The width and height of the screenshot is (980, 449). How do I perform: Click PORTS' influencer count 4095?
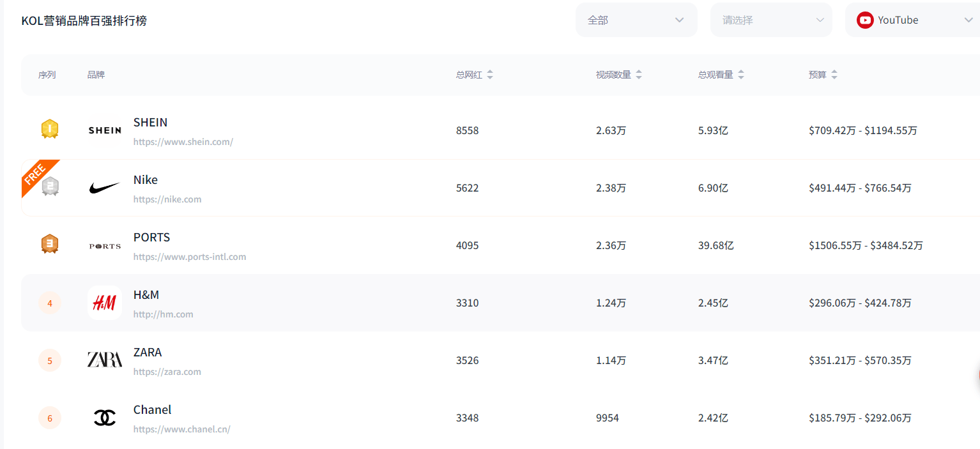[x=467, y=245]
